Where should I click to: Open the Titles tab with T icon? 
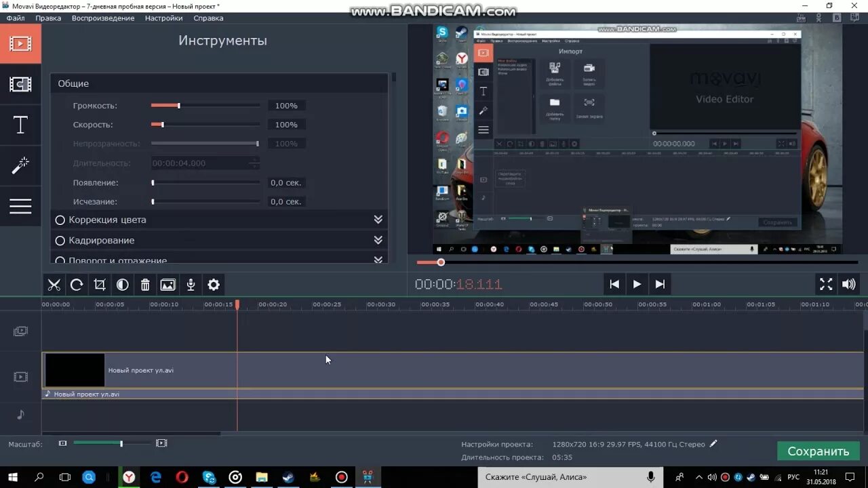point(20,125)
